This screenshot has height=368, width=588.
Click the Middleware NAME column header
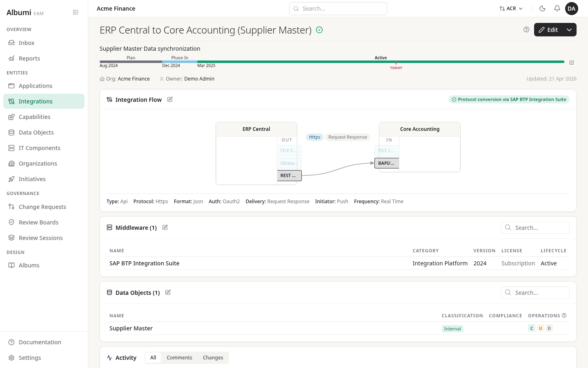117,251
